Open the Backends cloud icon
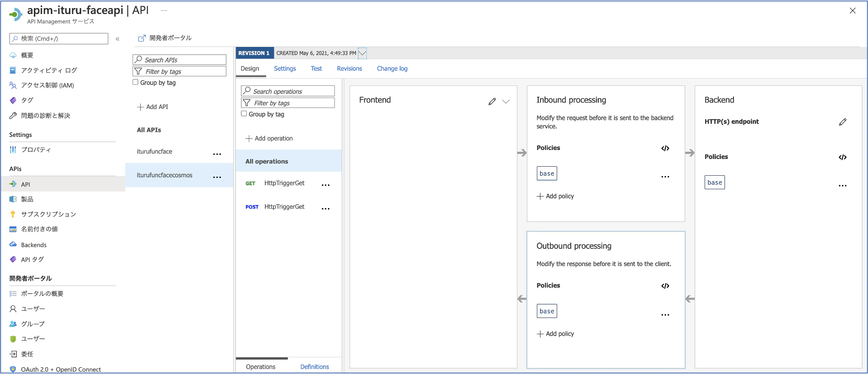Viewport: 868px width, 374px height. (x=13, y=245)
